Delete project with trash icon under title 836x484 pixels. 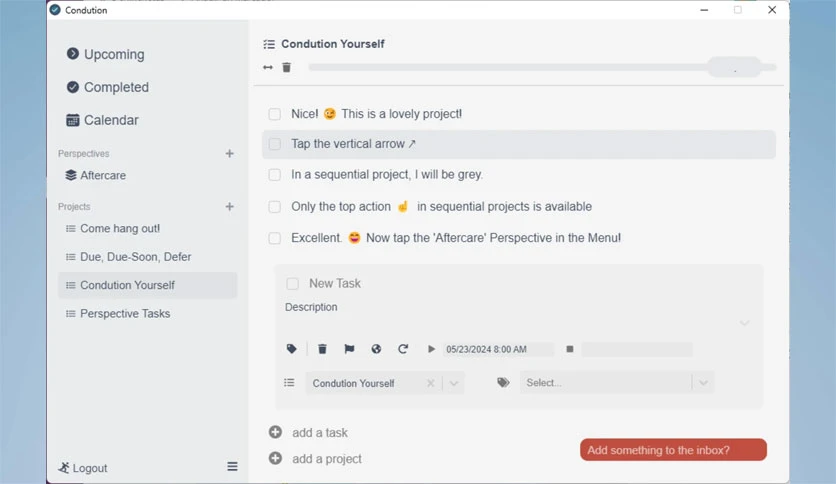286,67
